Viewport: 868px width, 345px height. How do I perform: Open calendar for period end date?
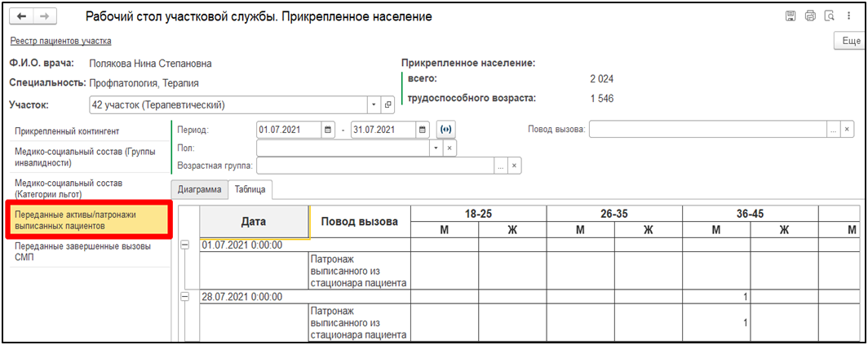pyautogui.click(x=422, y=130)
